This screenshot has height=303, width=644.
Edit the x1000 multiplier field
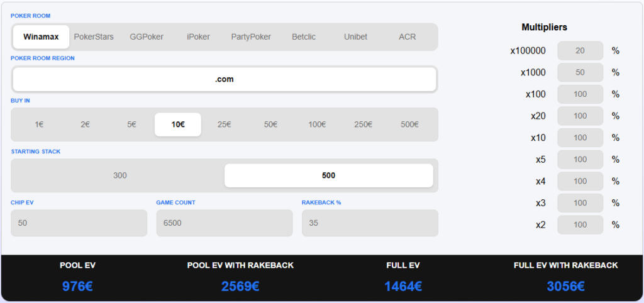(580, 73)
